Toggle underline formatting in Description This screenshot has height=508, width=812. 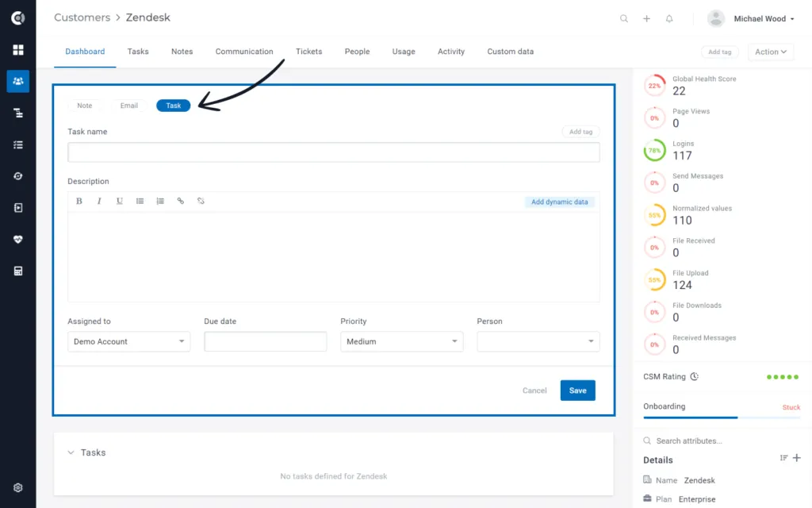click(x=120, y=201)
